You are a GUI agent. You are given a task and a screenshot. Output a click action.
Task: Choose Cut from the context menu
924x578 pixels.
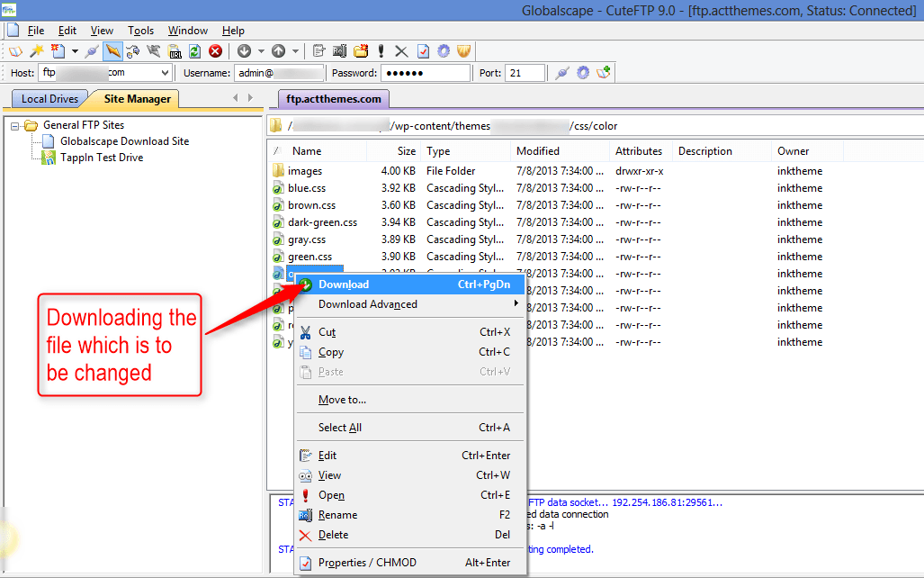tap(410, 332)
